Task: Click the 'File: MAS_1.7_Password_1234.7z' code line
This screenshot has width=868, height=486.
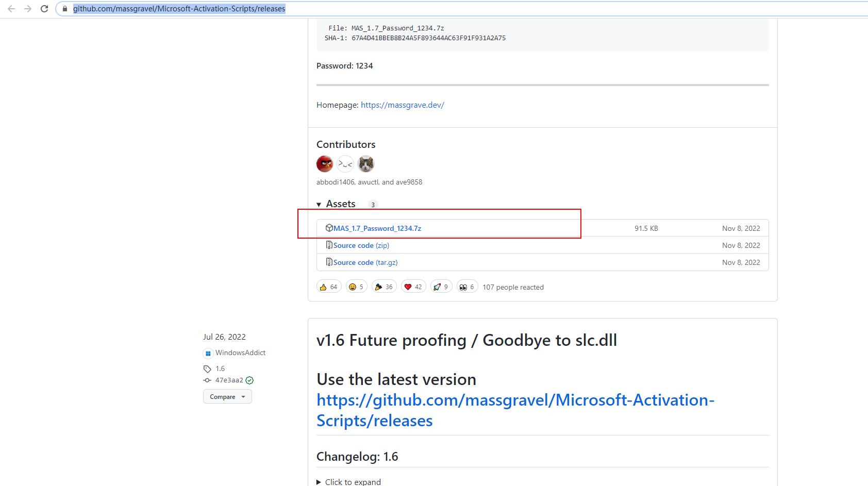Action: pyautogui.click(x=386, y=28)
